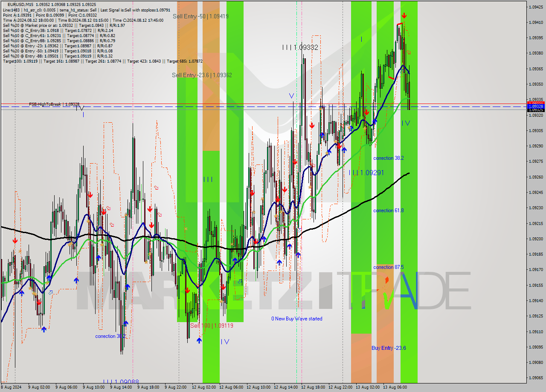
Task: Click 'correction 38.2' near the 9 Aug low
Action: (x=110, y=336)
